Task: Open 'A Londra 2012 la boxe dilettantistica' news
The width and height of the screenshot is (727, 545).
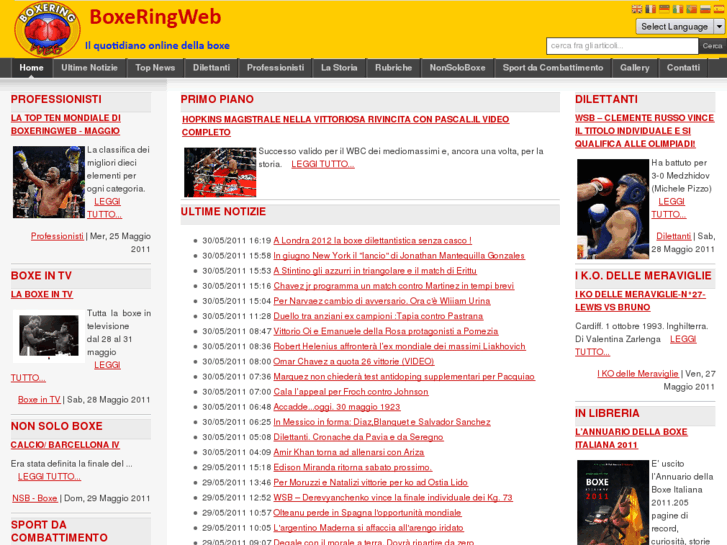Action: (372, 241)
